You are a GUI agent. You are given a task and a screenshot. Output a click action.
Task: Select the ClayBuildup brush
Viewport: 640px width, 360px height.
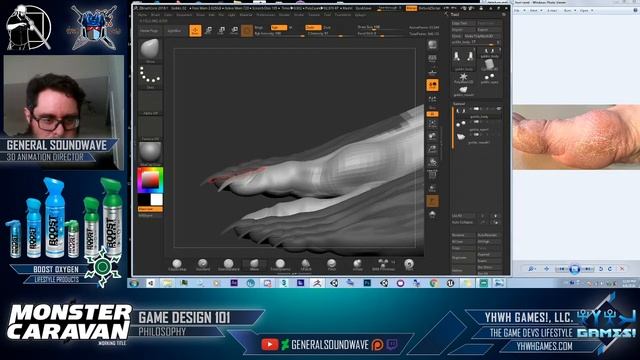pyautogui.click(x=177, y=265)
